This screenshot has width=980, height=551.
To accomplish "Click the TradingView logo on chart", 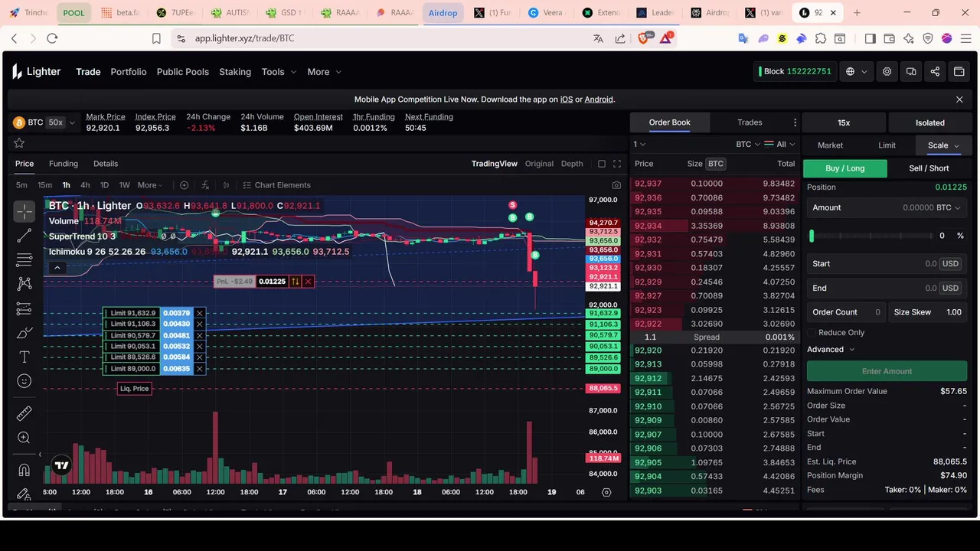I will (x=62, y=465).
